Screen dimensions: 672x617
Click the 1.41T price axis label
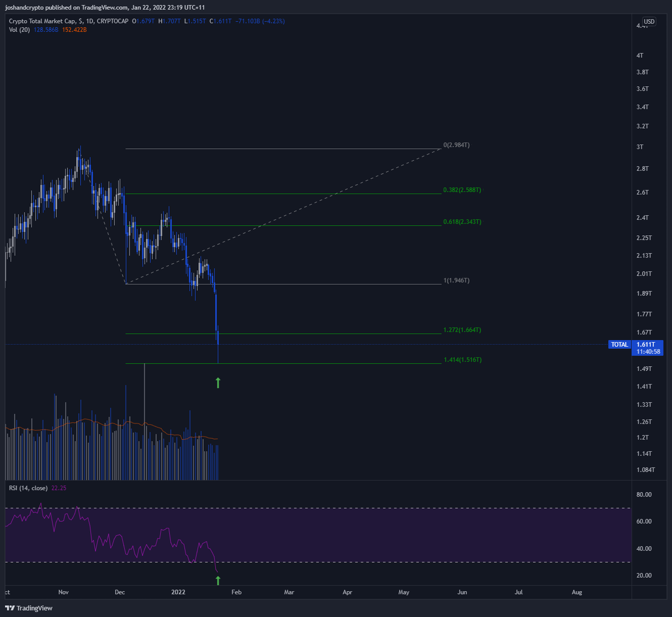[x=644, y=386]
